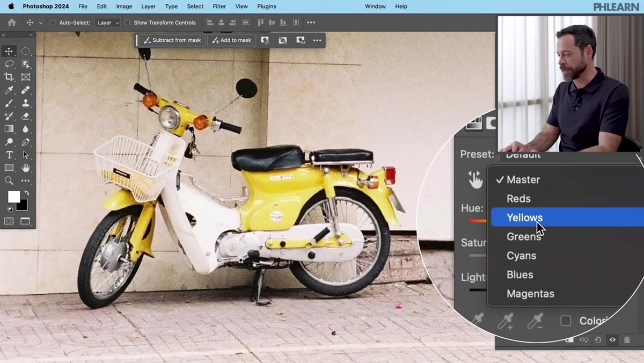Select the Zoom magnifier tool

click(9, 181)
